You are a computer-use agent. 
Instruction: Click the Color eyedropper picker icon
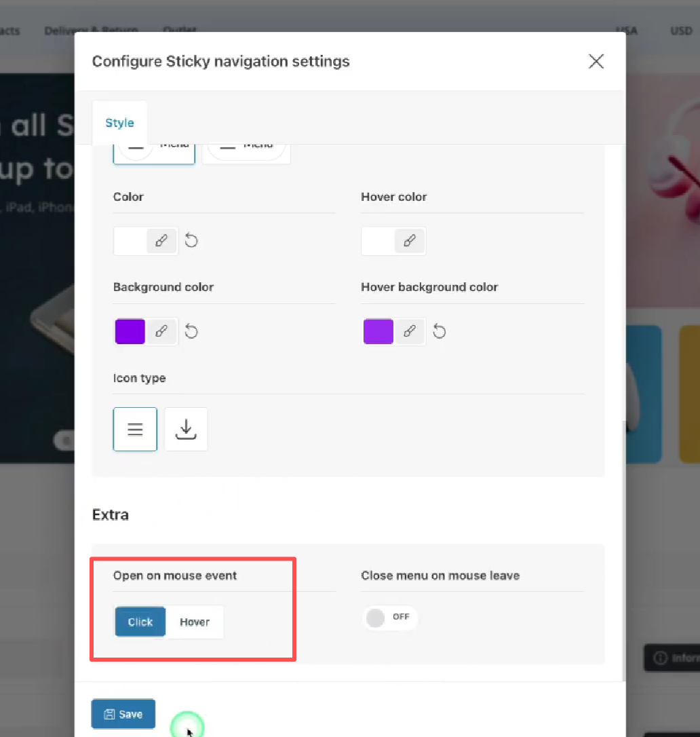[161, 241]
